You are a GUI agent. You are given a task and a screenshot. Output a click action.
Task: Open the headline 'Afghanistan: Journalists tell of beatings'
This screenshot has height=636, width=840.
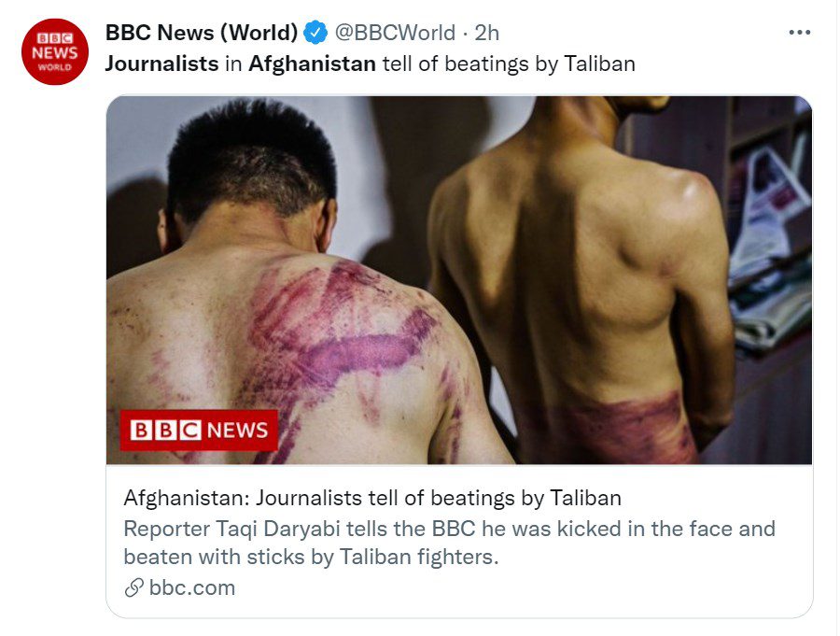tap(372, 498)
